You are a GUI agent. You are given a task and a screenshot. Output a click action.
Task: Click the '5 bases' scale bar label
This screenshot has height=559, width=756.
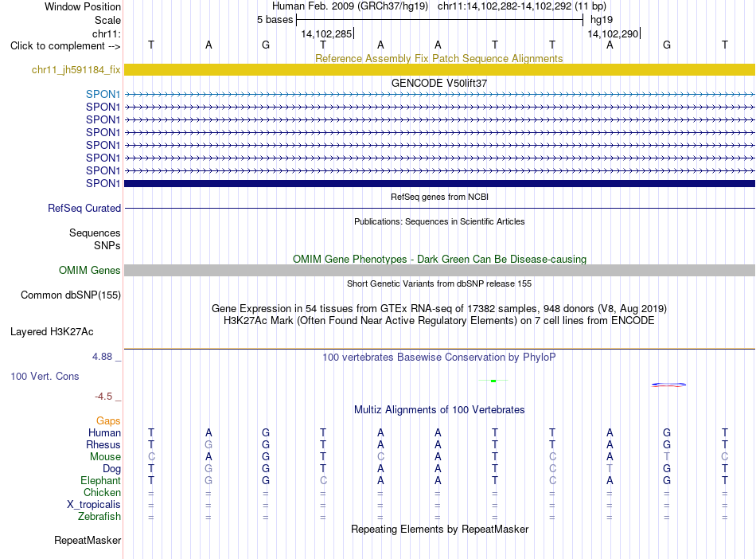(275, 20)
